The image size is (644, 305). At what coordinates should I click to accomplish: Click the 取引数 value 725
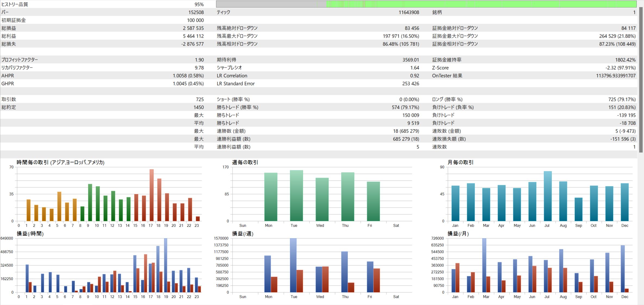(x=200, y=99)
